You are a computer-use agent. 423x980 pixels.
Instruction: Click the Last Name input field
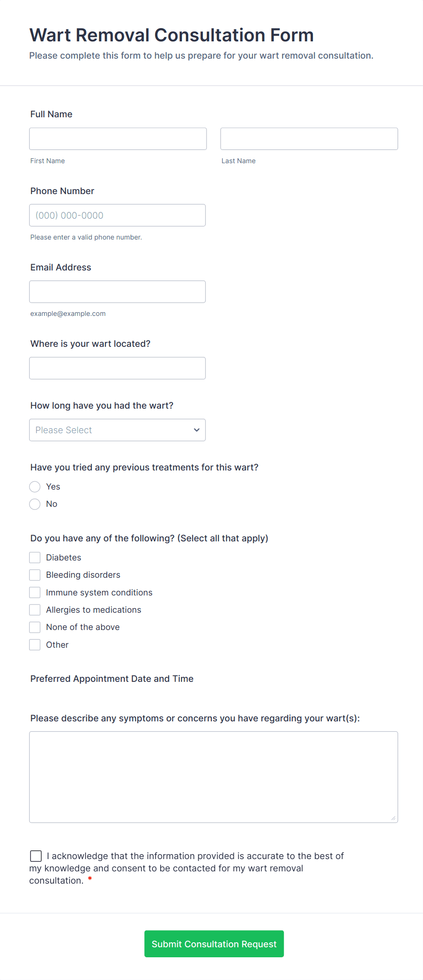click(309, 139)
